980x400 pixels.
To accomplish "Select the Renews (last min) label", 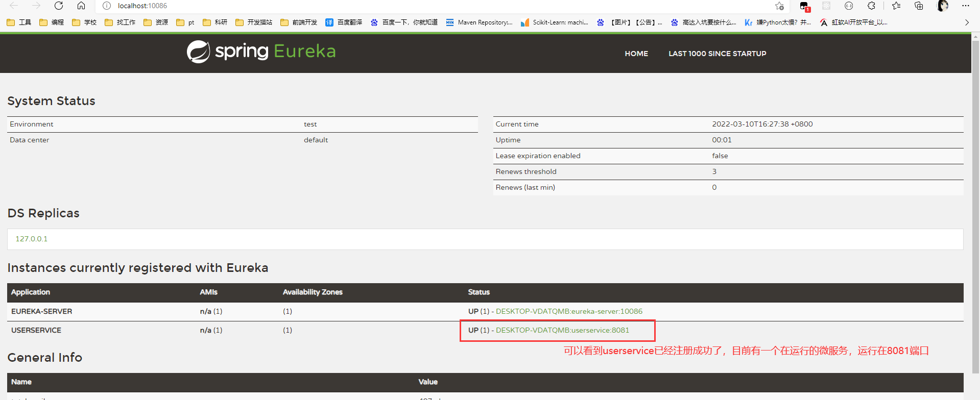I will [x=525, y=187].
